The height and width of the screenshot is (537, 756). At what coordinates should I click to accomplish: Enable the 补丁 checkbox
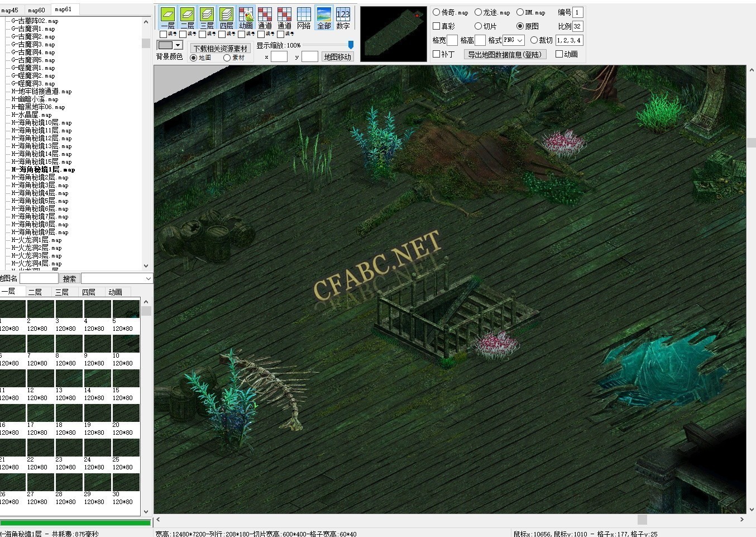[437, 54]
